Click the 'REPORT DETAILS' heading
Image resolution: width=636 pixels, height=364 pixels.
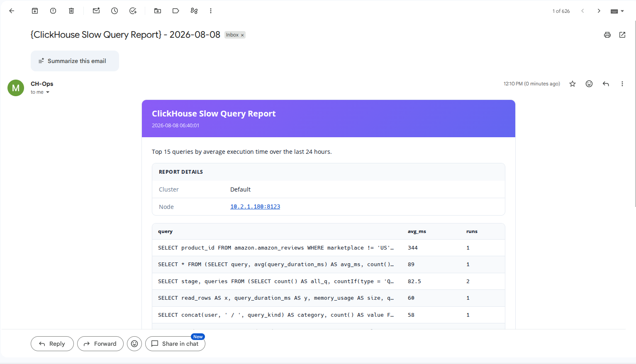coord(181,172)
